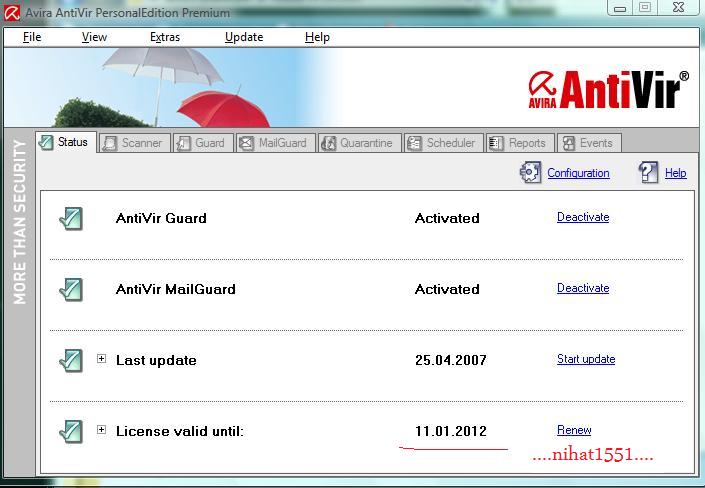705x488 pixels.
Task: Switch to the Reports tab
Action: 520,143
